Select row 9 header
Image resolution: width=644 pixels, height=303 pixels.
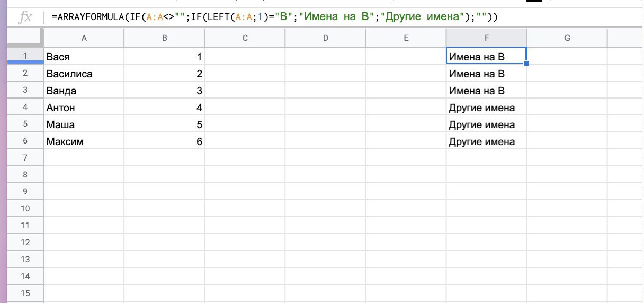(25, 192)
